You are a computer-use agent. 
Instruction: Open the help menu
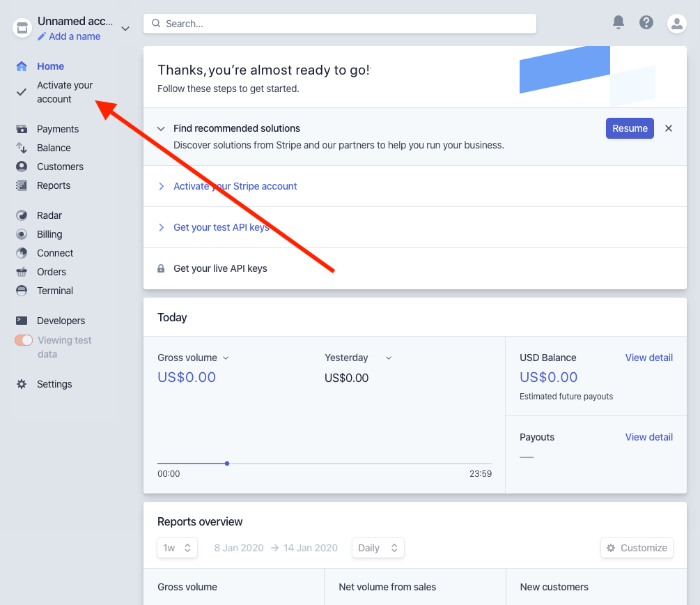(x=646, y=22)
